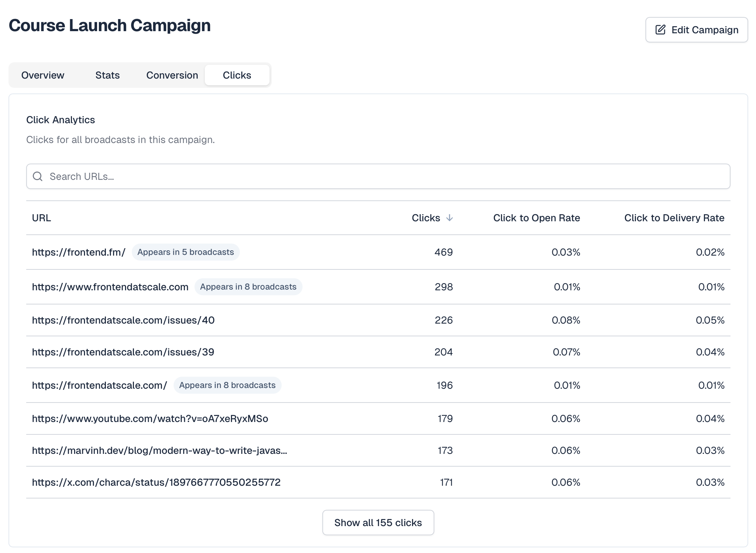Open the frontendatscale.com/issues/40 URL
The image size is (756, 553).
(x=123, y=320)
